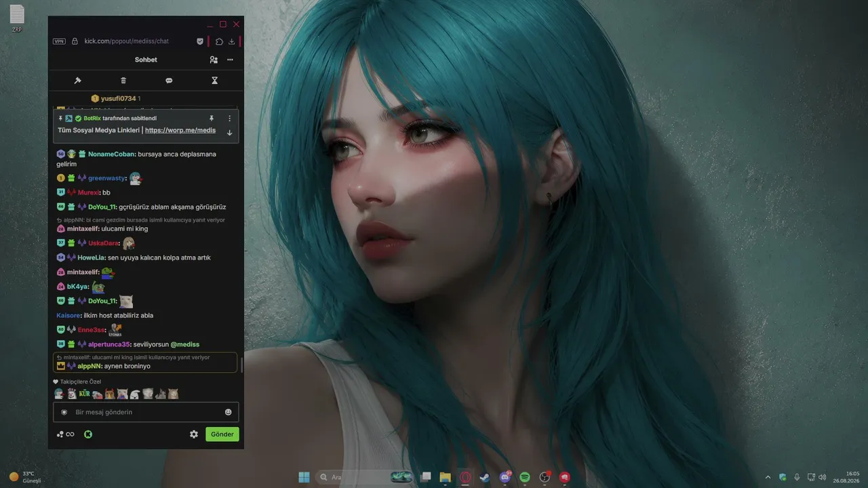
Task: Open the worp.me/medis social links URL
Action: click(x=180, y=130)
